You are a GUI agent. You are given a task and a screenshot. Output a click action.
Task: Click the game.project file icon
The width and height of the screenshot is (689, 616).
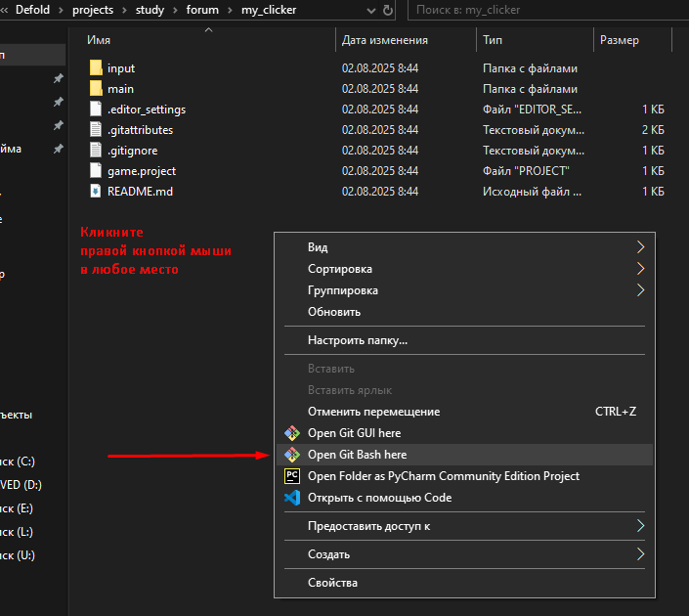[x=96, y=171]
